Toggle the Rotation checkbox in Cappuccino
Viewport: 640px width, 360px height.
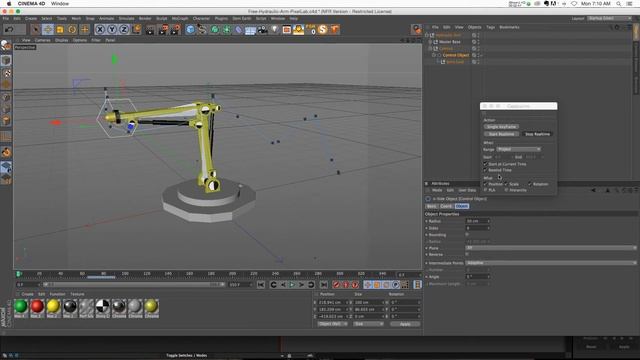pyautogui.click(x=530, y=184)
